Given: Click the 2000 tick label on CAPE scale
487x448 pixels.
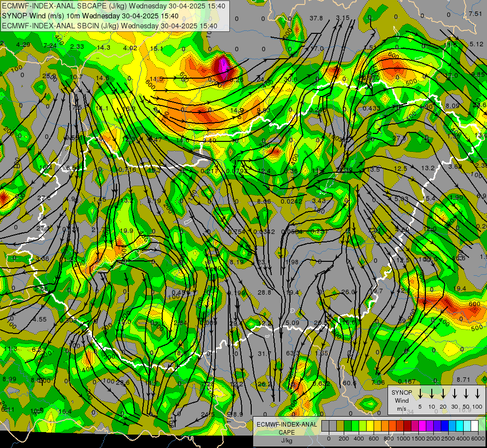Looking at the screenshot, I should pos(433,439).
